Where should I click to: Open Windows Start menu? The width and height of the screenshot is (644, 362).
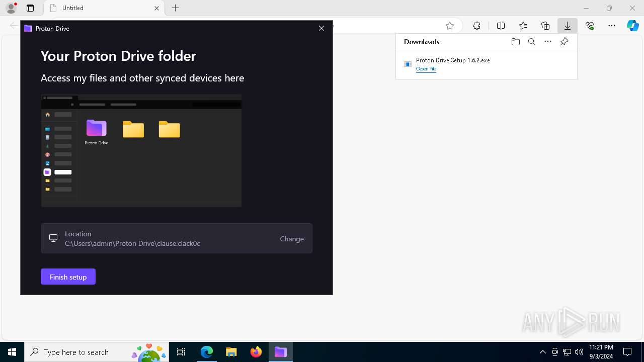[x=12, y=352]
